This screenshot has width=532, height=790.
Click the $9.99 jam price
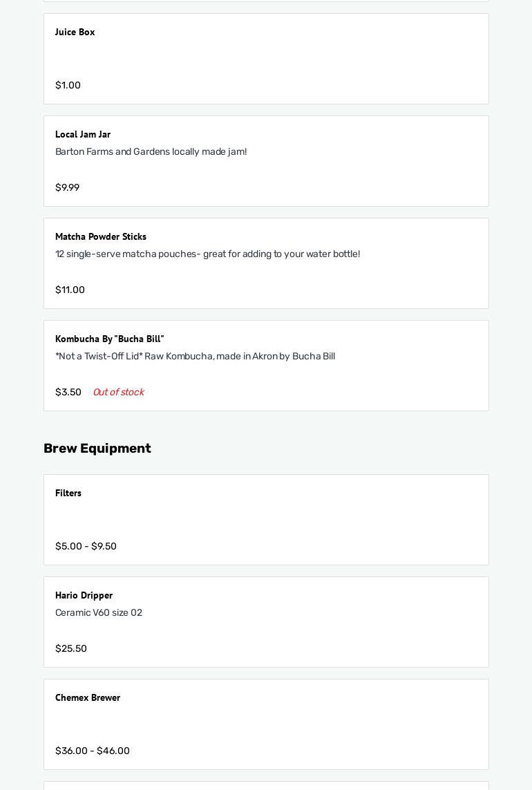tap(67, 187)
